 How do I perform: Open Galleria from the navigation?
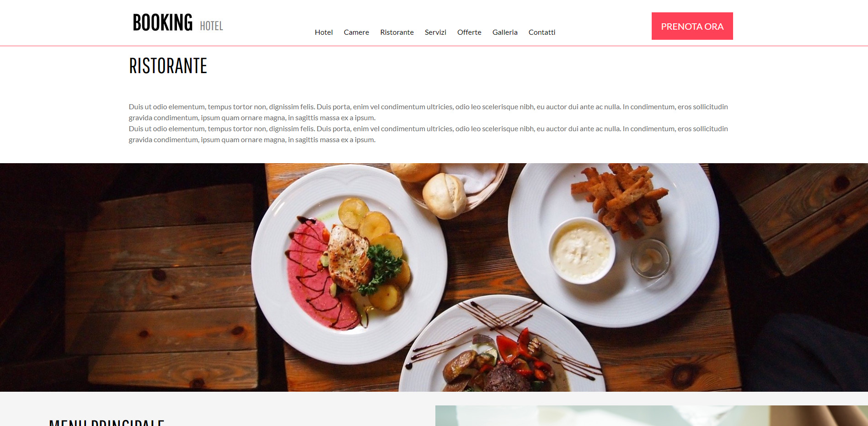(505, 32)
